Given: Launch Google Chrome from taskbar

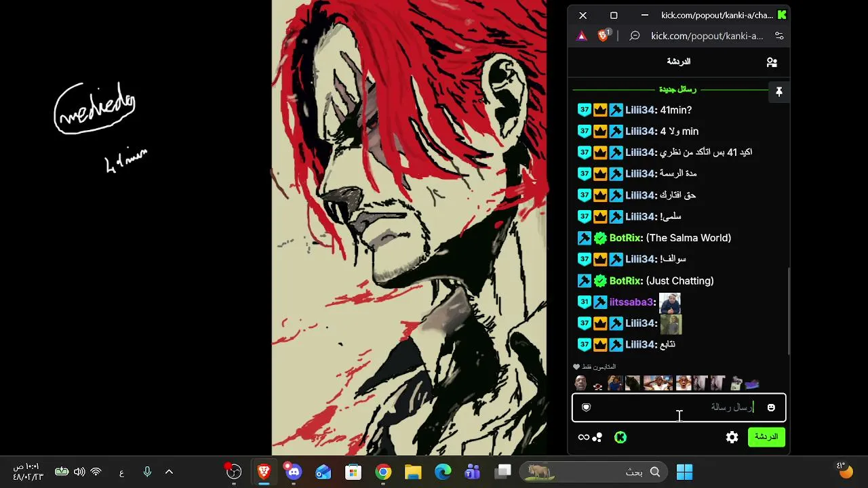Looking at the screenshot, I should 383,472.
